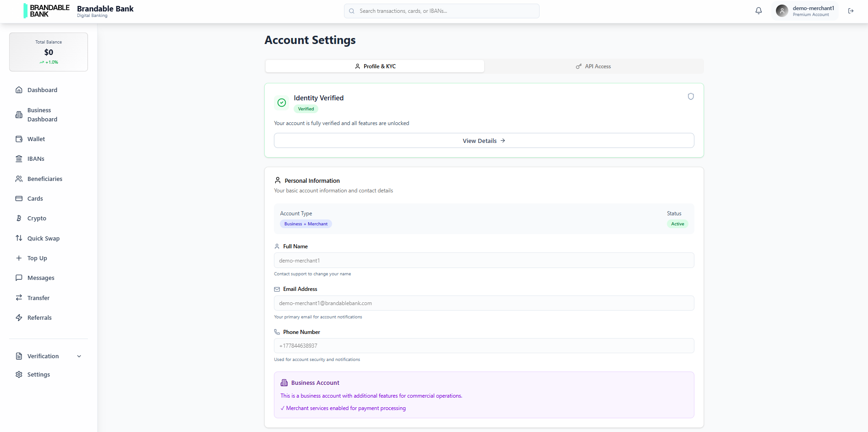868x432 pixels.
Task: Switch to the API Access tab
Action: click(x=594, y=66)
